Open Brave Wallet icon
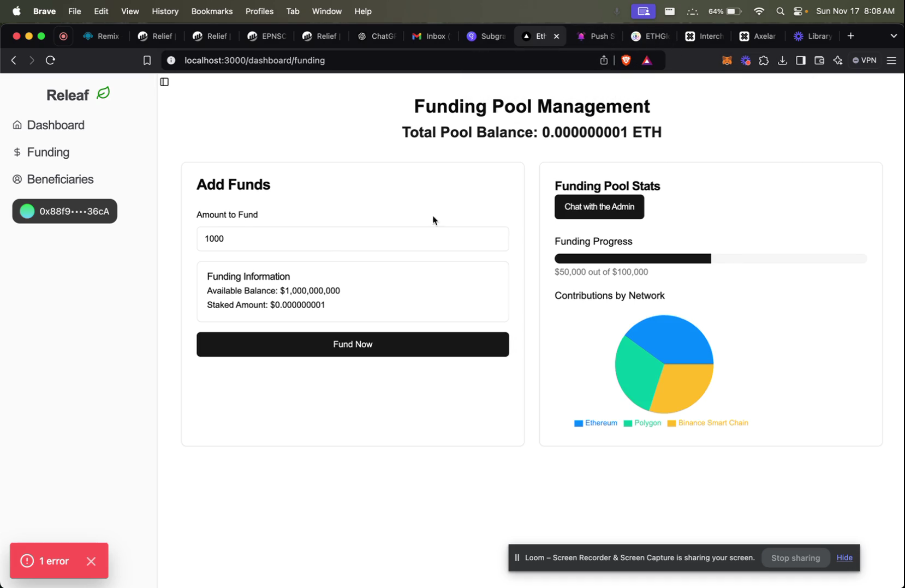905x588 pixels. click(819, 61)
